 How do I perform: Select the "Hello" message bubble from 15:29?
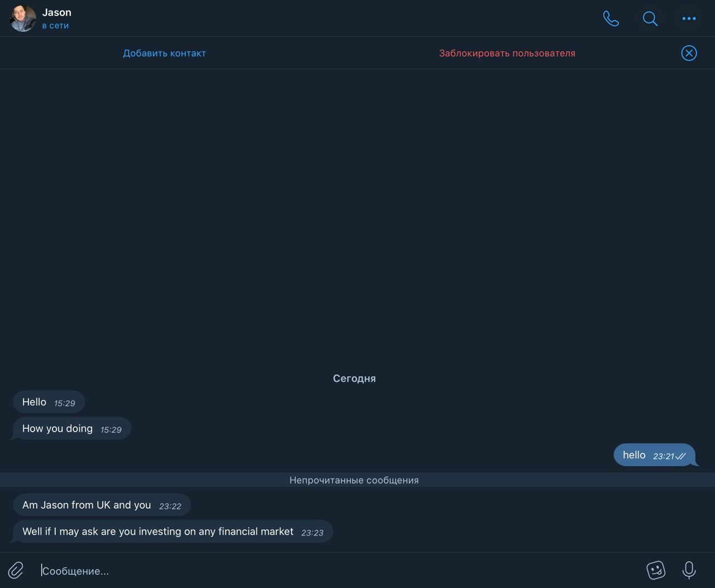tap(49, 402)
